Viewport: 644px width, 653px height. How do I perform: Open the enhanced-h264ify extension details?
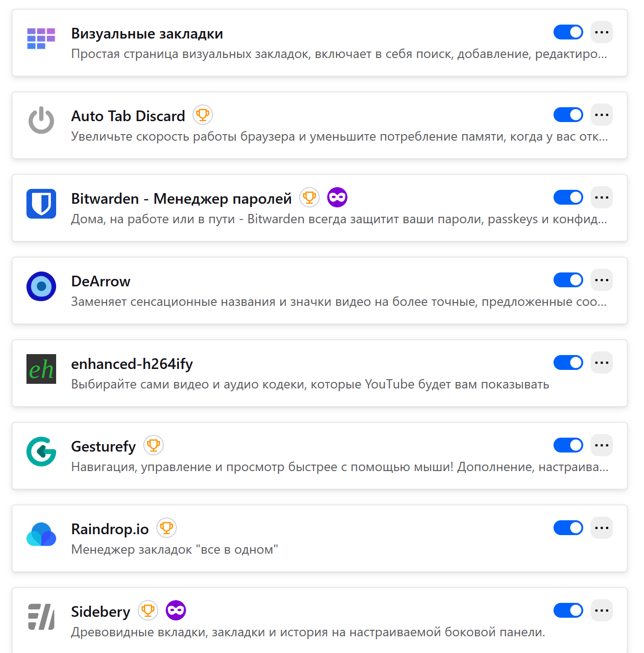click(x=132, y=364)
